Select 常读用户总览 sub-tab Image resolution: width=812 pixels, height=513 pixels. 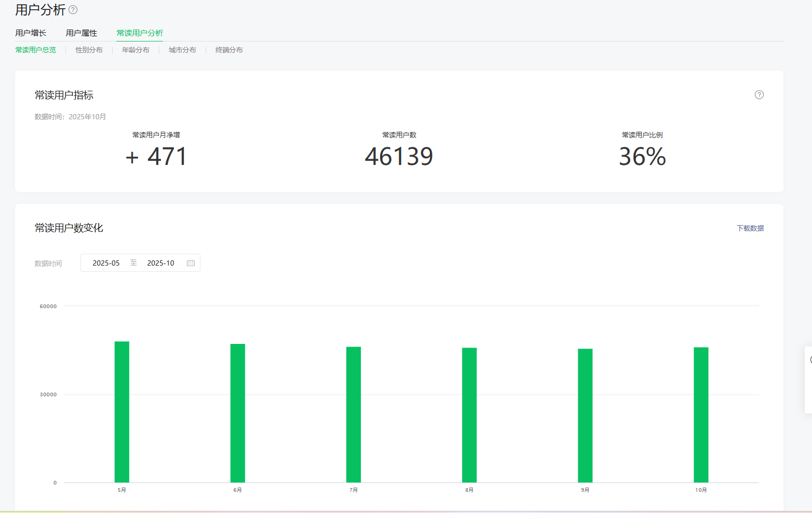click(x=36, y=50)
